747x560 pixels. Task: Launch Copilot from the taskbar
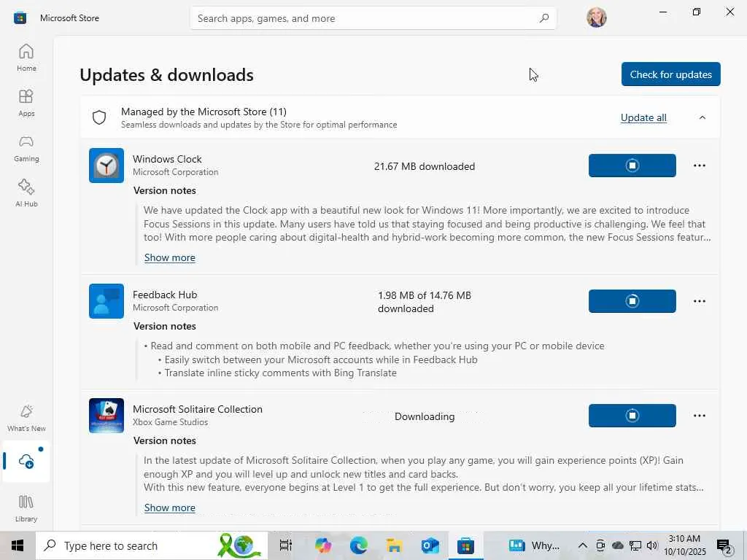click(x=322, y=545)
